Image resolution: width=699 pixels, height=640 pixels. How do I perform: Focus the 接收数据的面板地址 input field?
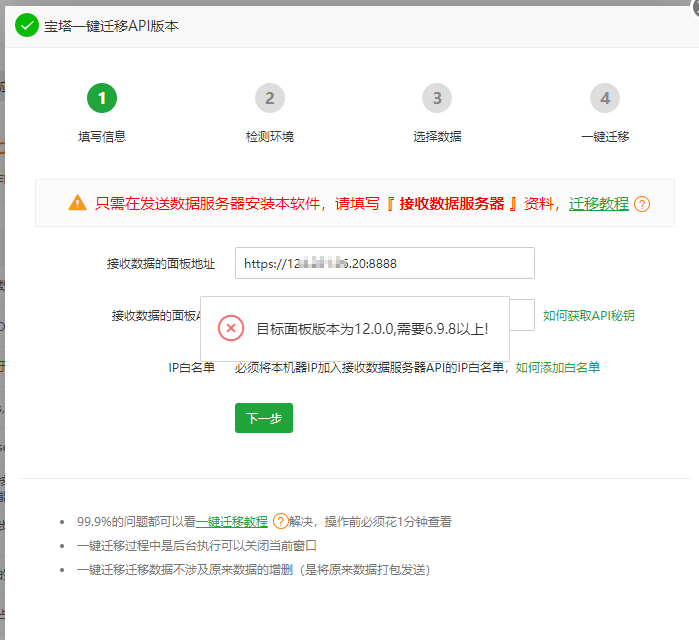[385, 263]
